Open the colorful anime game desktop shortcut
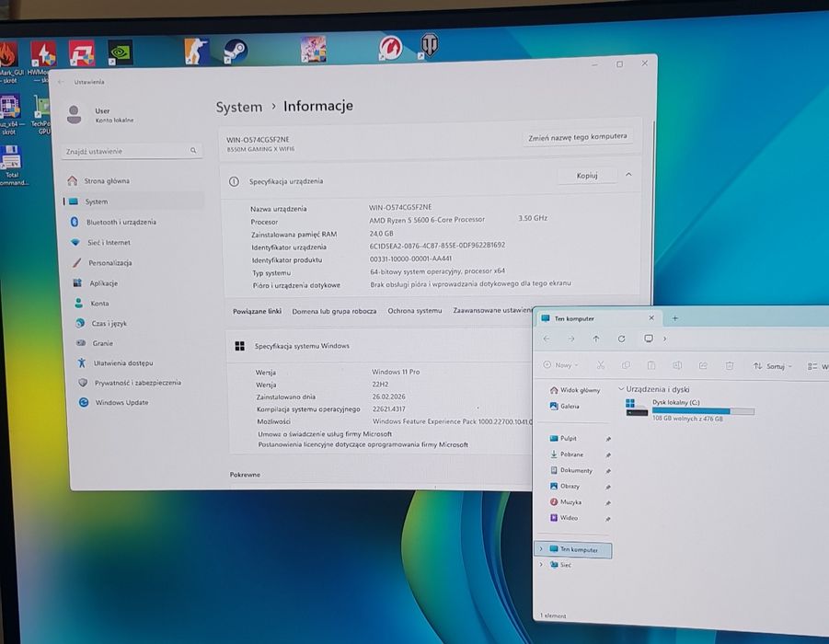This screenshot has height=644, width=829. point(313,49)
